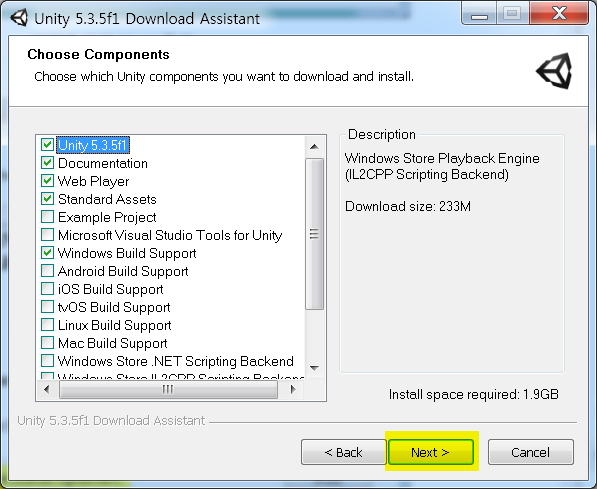Click the Windows Store Playback Engine description
597x489 pixels.
click(x=442, y=166)
